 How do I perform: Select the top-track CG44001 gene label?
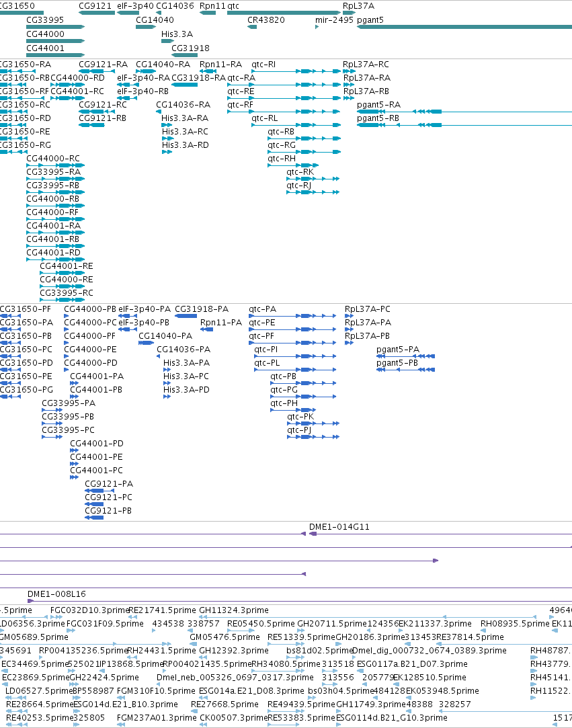click(x=45, y=48)
